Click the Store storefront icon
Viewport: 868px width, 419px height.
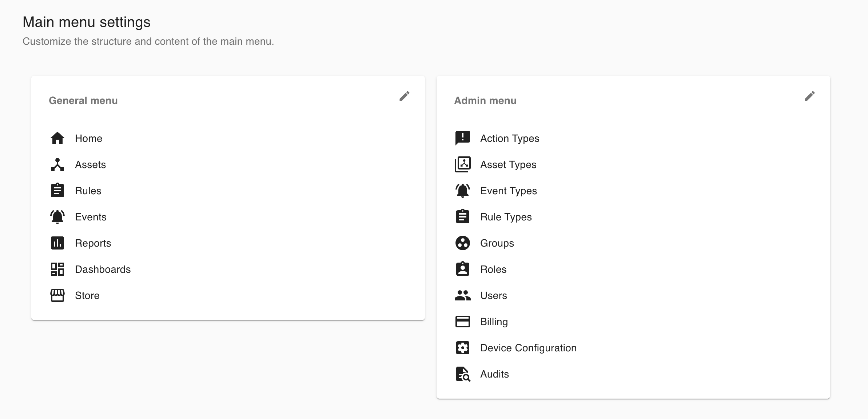(57, 295)
